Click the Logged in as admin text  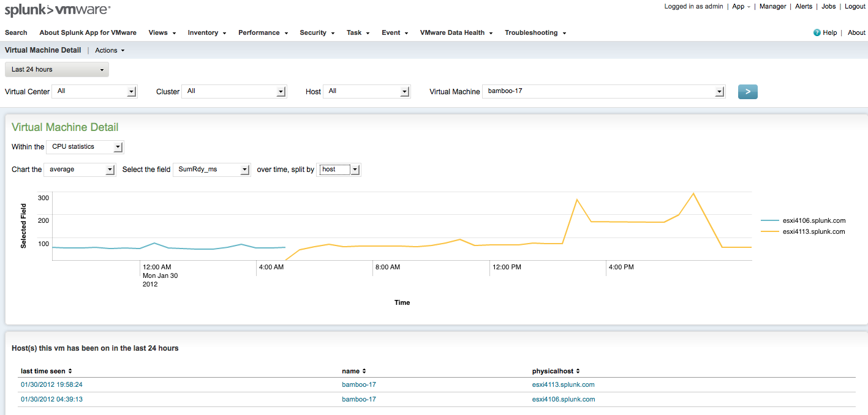pyautogui.click(x=694, y=6)
